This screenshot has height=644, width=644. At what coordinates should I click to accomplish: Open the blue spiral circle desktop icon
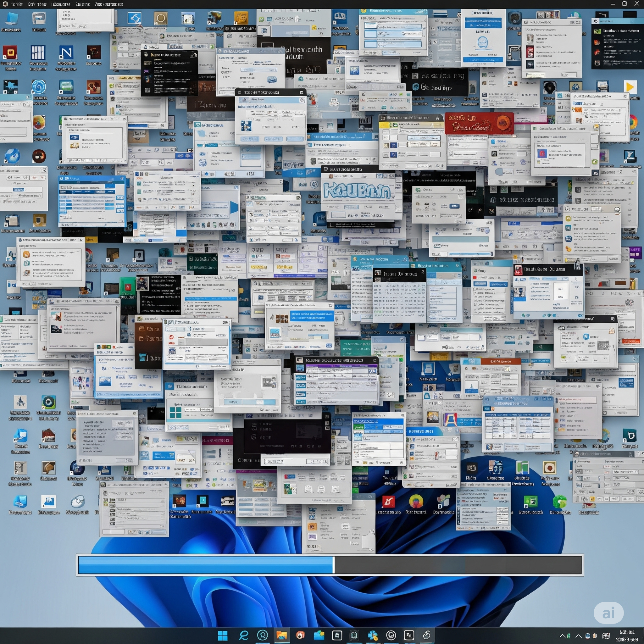tap(39, 87)
